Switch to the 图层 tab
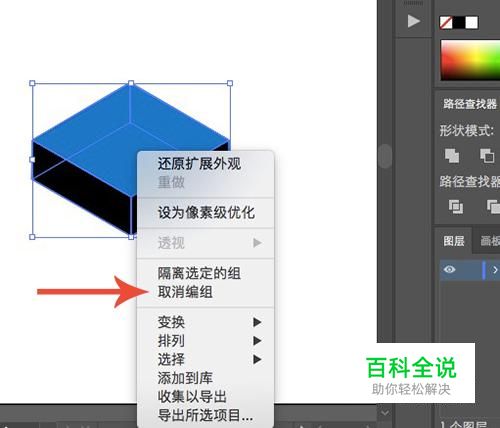500x428 pixels. click(454, 241)
